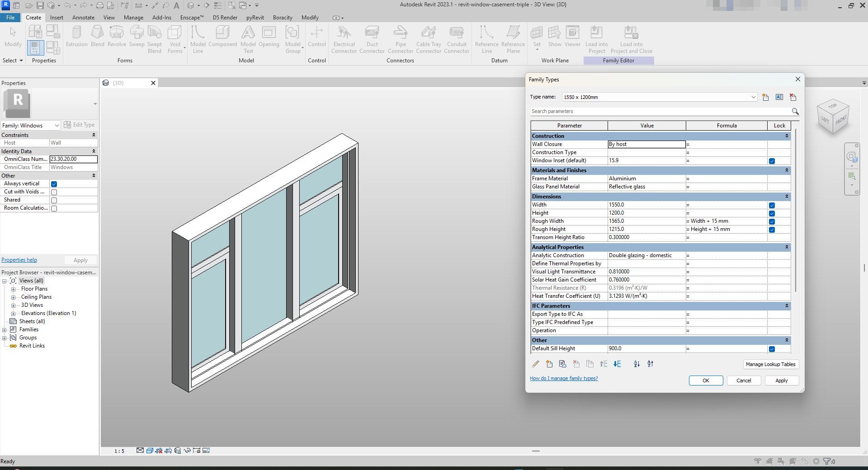
Task: Select the Model Line tool
Action: [198, 39]
